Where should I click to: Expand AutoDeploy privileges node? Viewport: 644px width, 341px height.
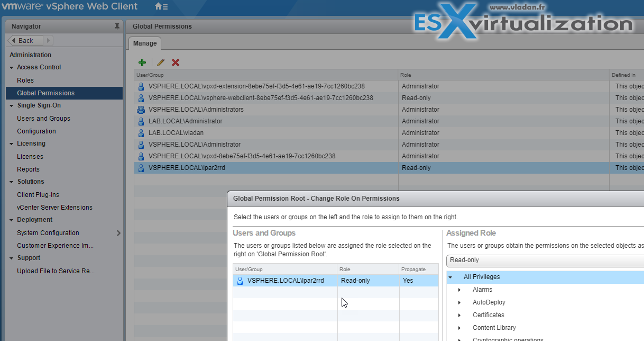coord(459,303)
